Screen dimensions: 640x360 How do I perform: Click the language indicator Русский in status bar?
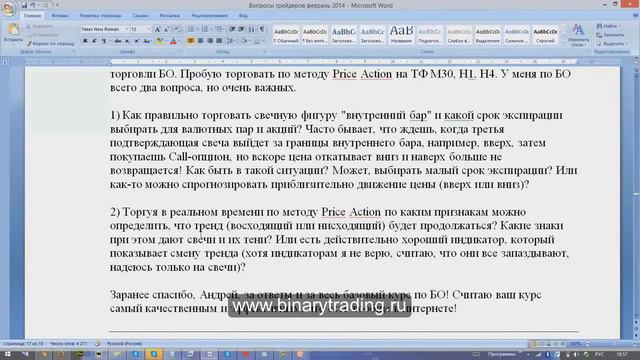(x=124, y=344)
